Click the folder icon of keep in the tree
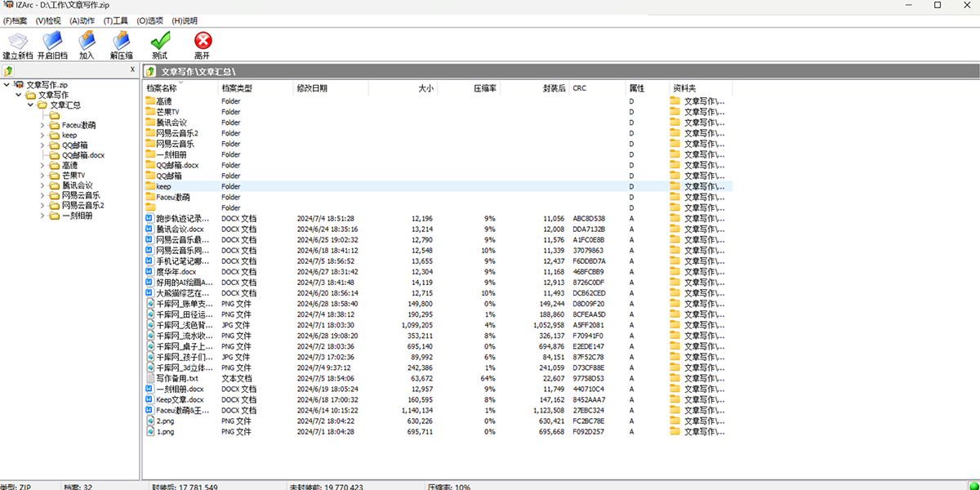The width and height of the screenshot is (980, 490). pyautogui.click(x=54, y=136)
